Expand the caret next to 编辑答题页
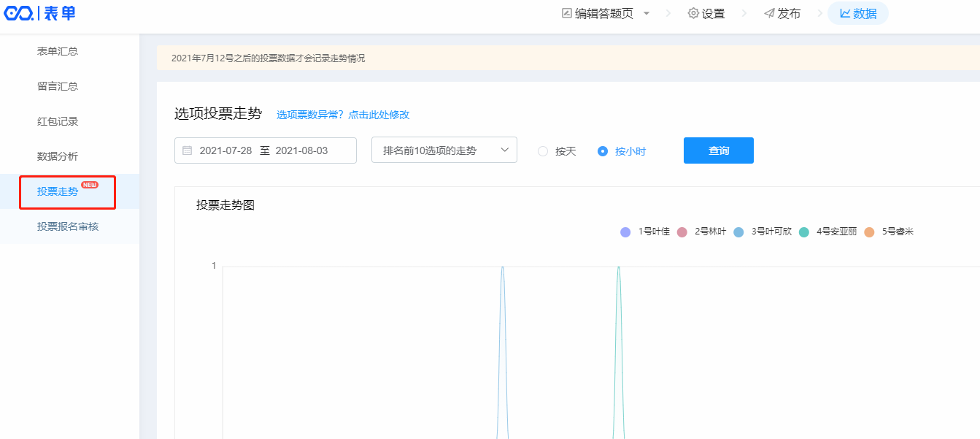The image size is (980, 439). click(x=647, y=14)
